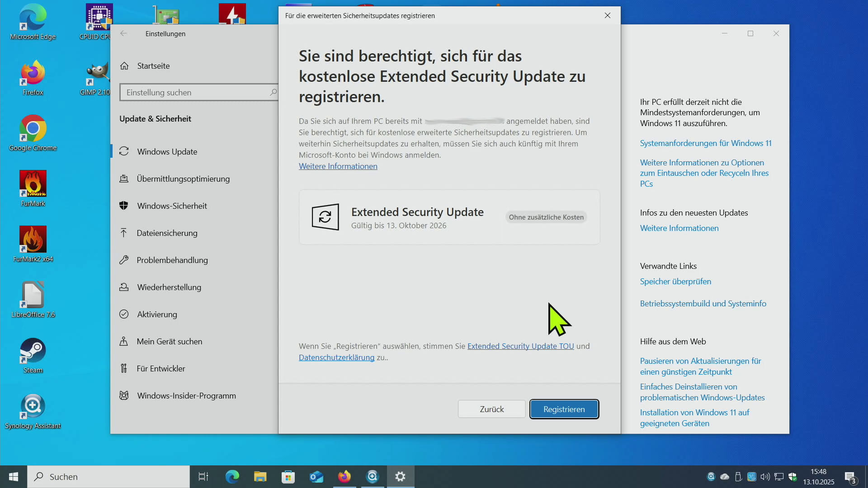Open Systemanforderungen für Windows 11 link
The image size is (868, 488).
[x=705, y=143]
